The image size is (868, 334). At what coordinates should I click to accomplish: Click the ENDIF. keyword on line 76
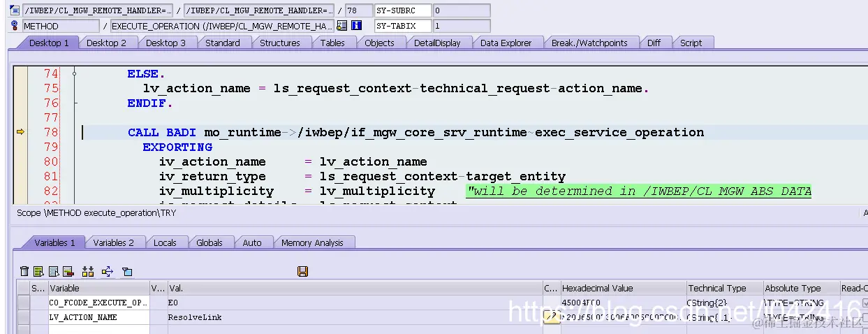point(150,103)
